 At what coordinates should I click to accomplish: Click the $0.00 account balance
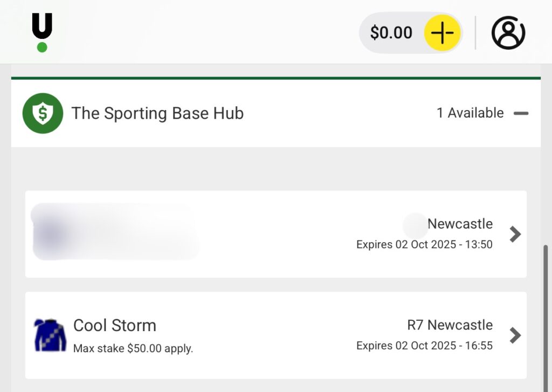tap(391, 33)
